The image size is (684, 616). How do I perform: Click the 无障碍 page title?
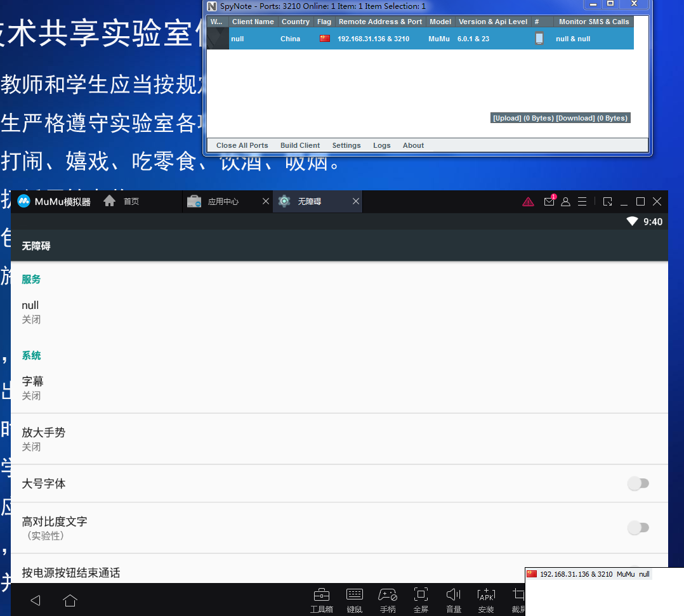point(36,246)
